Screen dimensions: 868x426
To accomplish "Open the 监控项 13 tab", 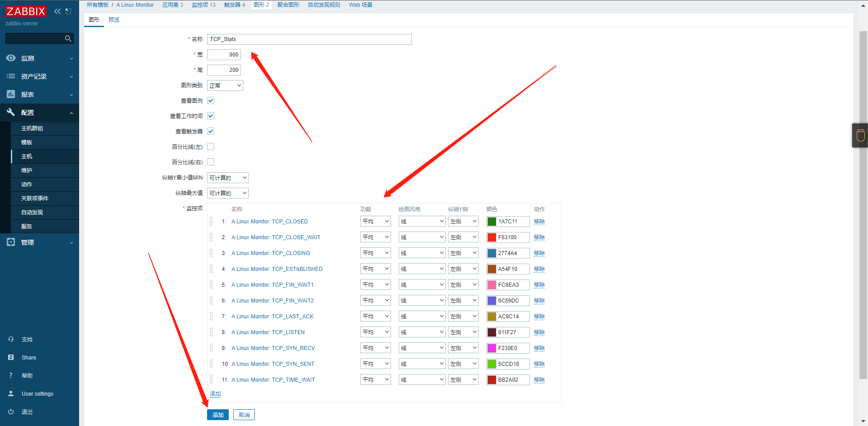I will coord(203,5).
